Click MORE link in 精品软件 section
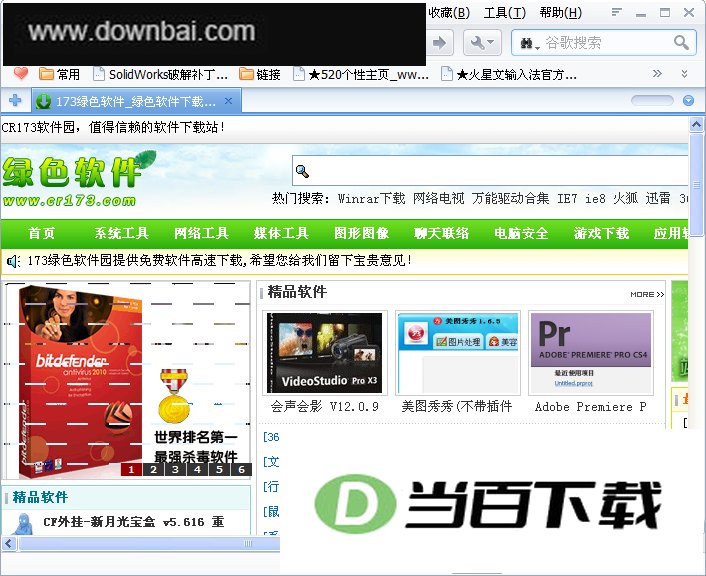This screenshot has width=706, height=576. [647, 295]
